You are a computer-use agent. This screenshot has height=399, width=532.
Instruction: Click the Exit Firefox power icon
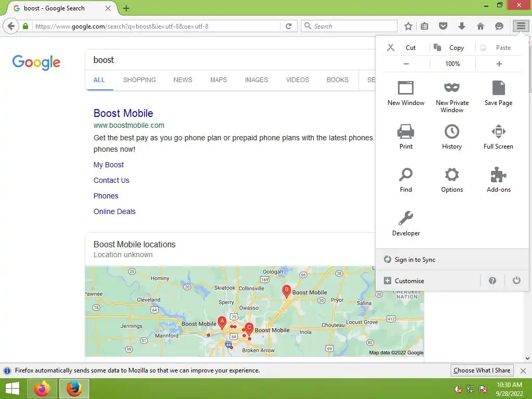(516, 281)
